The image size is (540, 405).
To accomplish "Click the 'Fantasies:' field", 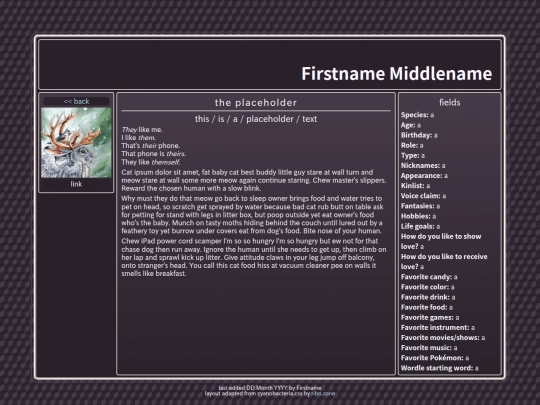I will point(420,206).
